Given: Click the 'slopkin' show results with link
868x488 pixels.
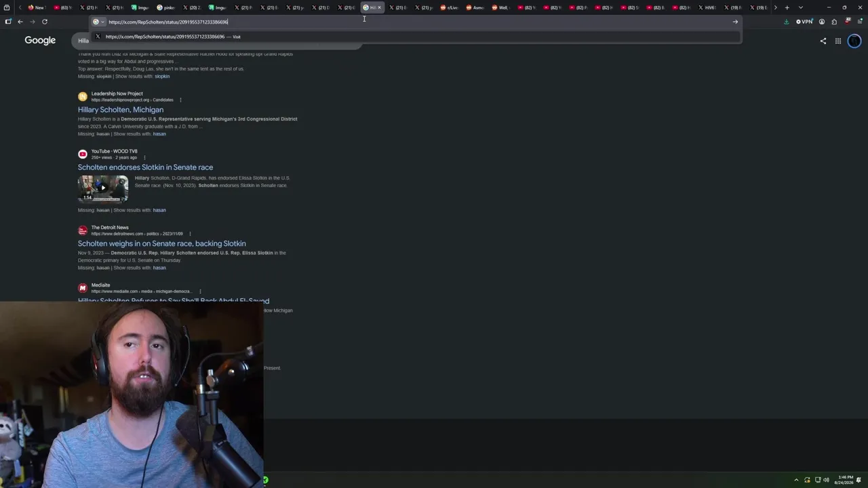Looking at the screenshot, I should tap(162, 77).
